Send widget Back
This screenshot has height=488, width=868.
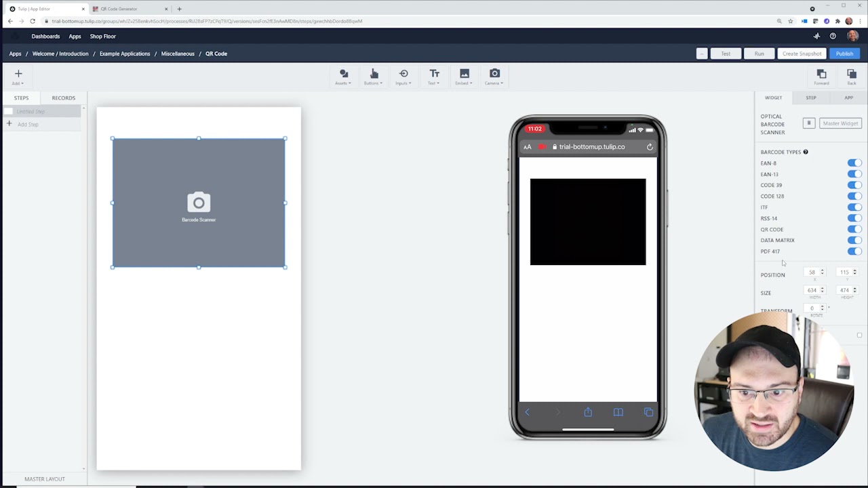(x=852, y=77)
